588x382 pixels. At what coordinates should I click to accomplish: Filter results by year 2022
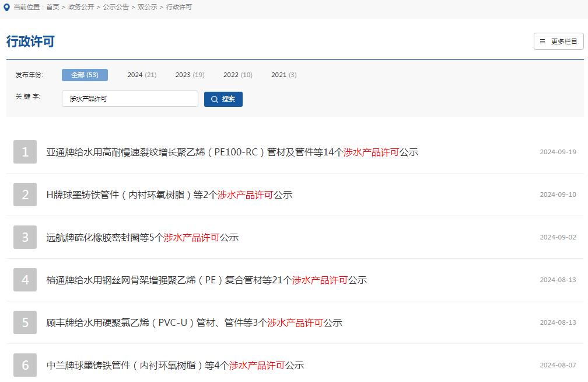238,75
